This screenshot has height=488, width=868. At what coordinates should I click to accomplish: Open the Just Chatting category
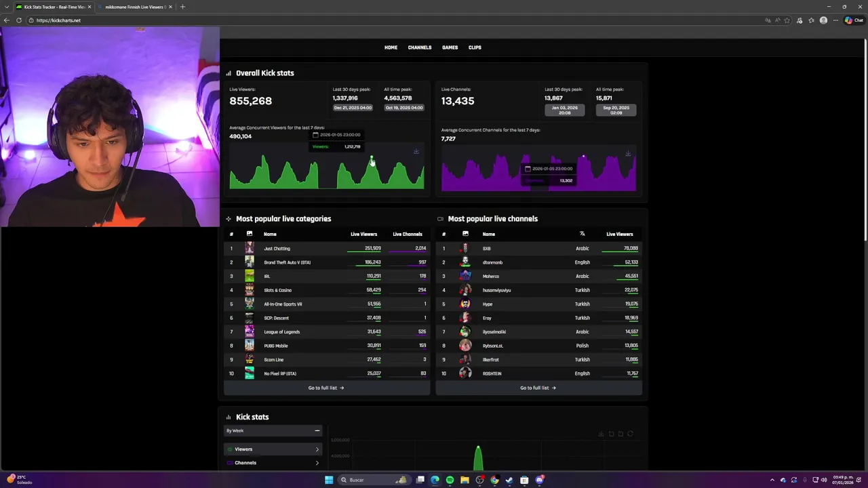pos(277,249)
